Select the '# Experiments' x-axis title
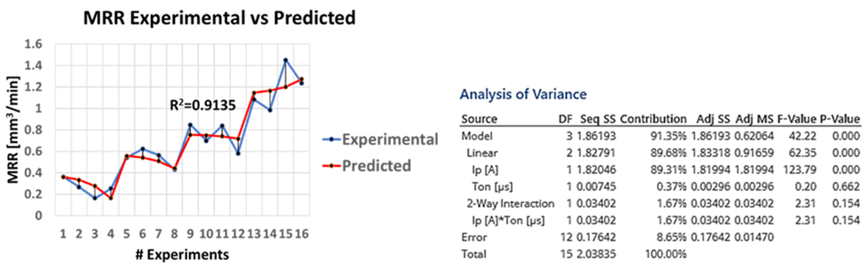This screenshot has height=268, width=868. (182, 255)
